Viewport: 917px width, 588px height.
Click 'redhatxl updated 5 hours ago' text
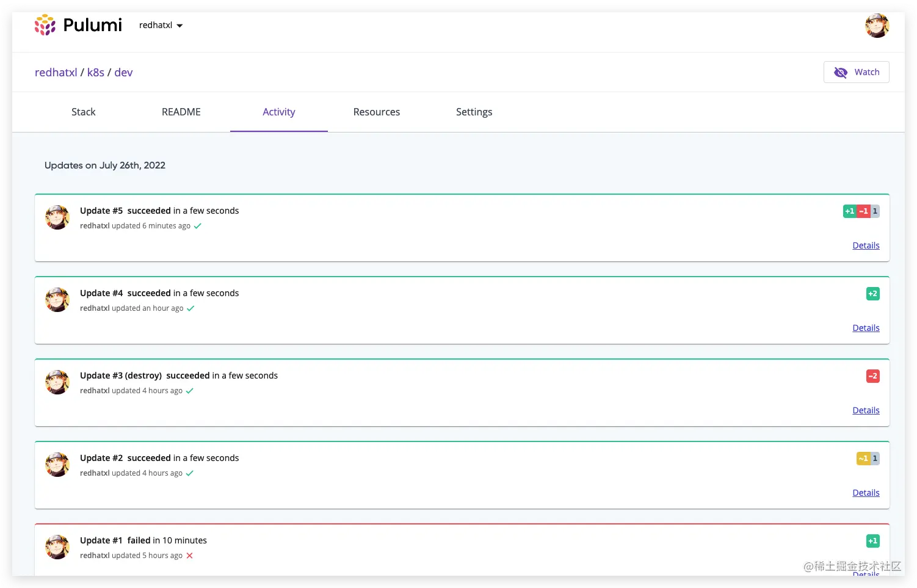tap(131, 556)
